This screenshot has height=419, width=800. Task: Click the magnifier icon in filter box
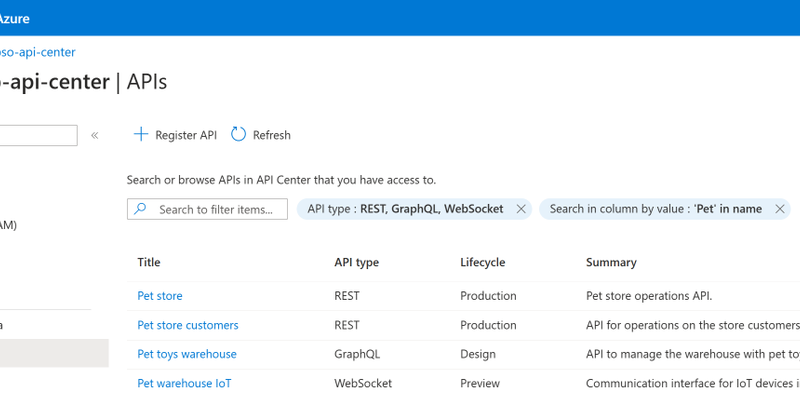tap(140, 209)
